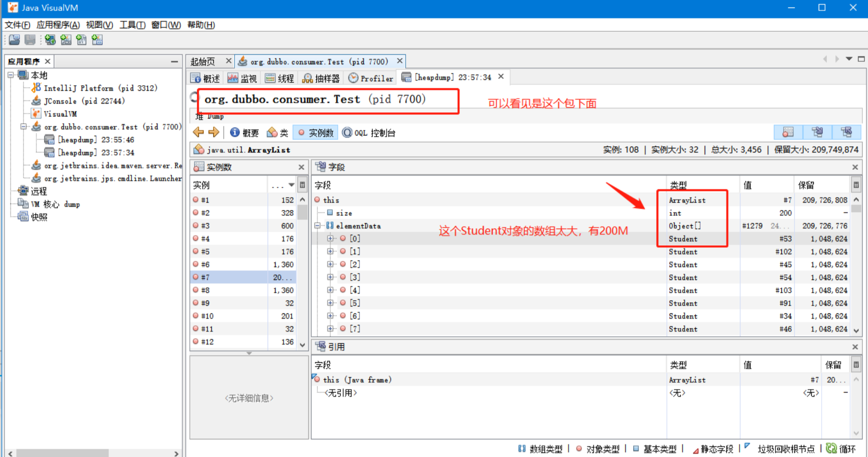Open the sort dropdown arrow in instances header
The image size is (868, 457).
click(292, 185)
